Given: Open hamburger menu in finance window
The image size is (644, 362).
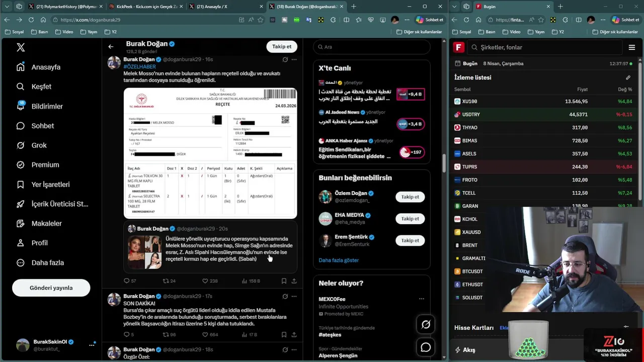Looking at the screenshot, I should pyautogui.click(x=632, y=47).
